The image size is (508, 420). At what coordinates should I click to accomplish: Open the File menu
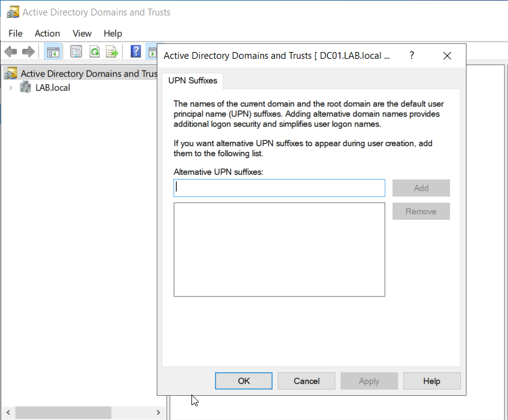[15, 33]
